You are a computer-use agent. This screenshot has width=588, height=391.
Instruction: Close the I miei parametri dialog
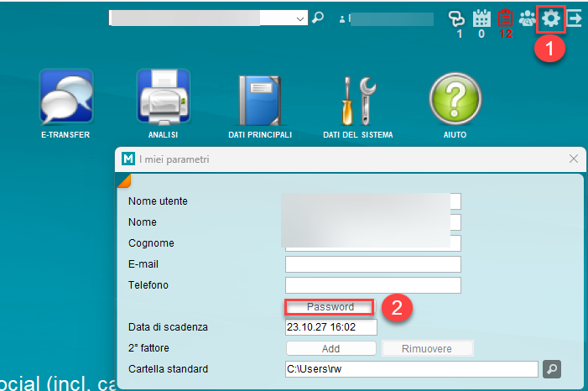[574, 158]
